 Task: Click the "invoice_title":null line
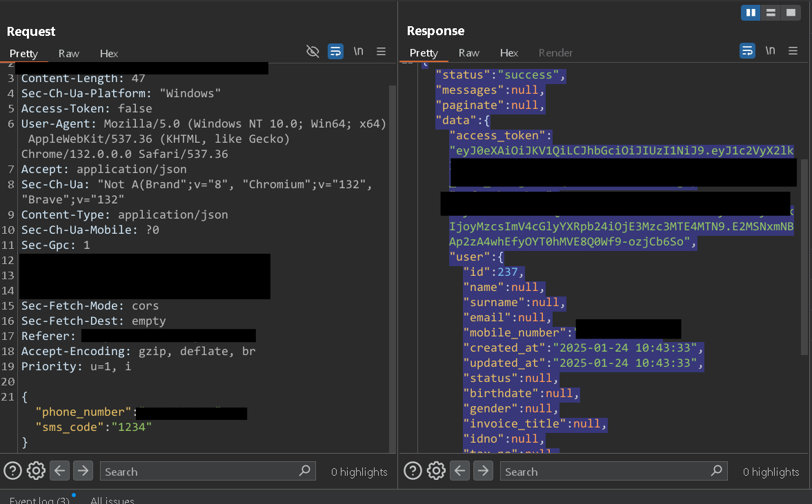pyautogui.click(x=535, y=423)
